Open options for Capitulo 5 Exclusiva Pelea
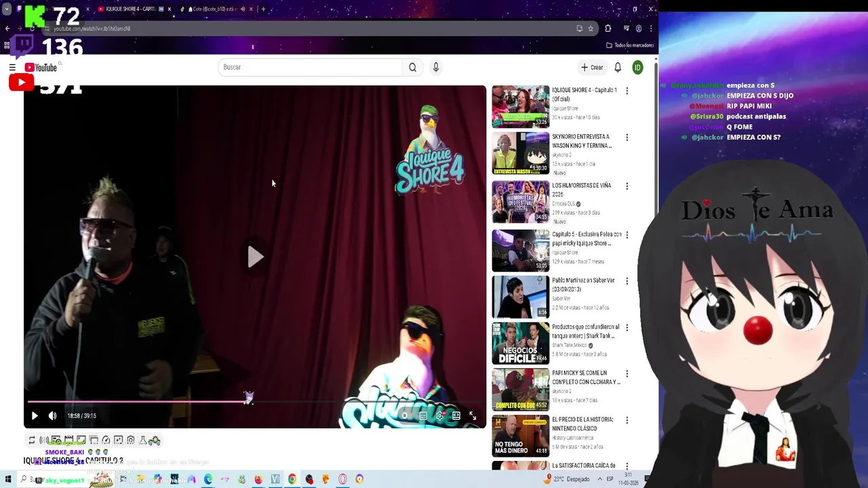The height and width of the screenshot is (488, 868). click(627, 235)
